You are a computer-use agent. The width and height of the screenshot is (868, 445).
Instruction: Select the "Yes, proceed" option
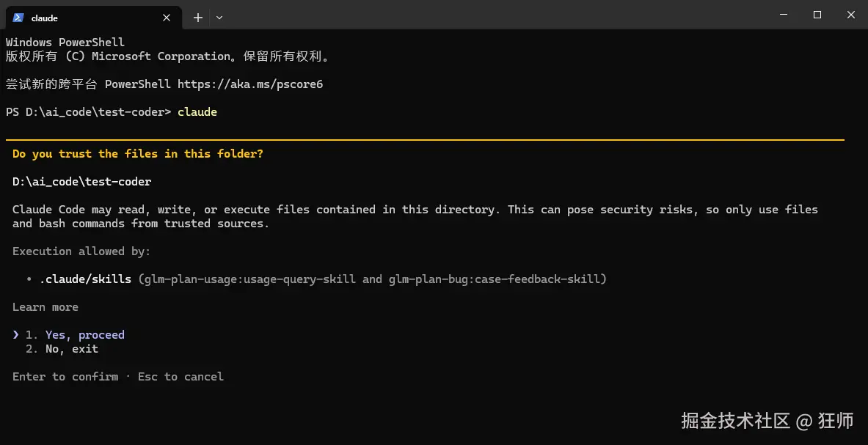84,335
